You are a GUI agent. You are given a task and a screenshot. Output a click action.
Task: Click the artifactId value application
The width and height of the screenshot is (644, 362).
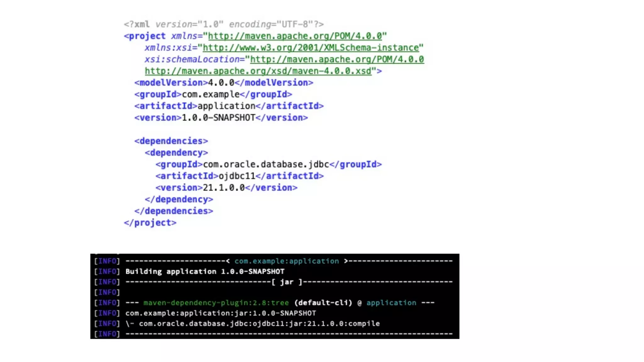tap(226, 106)
